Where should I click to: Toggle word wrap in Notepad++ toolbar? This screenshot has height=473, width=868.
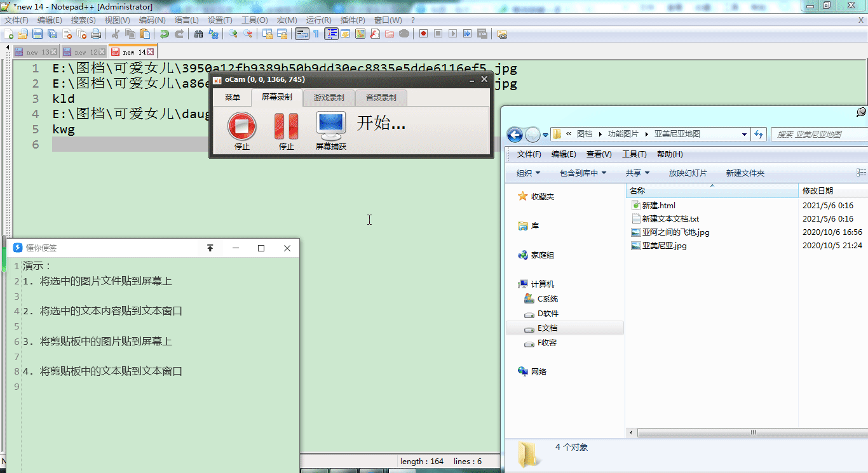[x=301, y=34]
